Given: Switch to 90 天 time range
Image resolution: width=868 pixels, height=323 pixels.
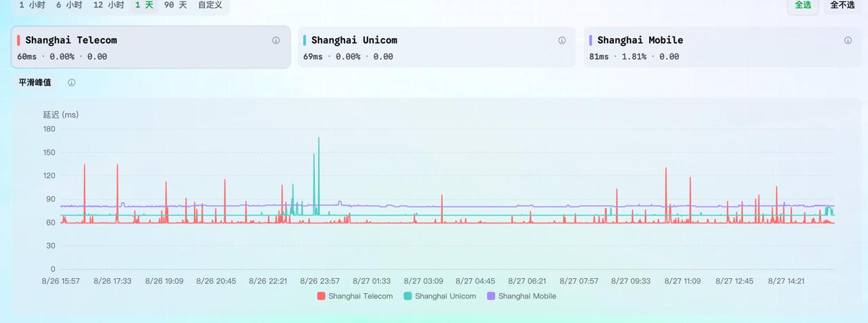Looking at the screenshot, I should (x=176, y=5).
